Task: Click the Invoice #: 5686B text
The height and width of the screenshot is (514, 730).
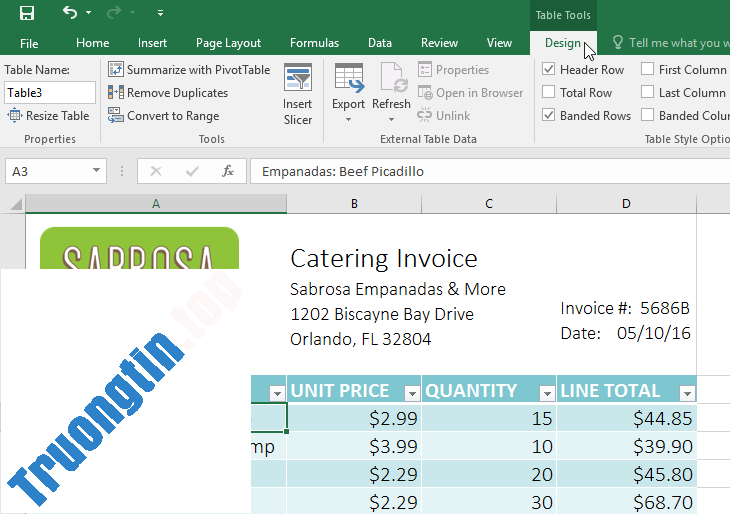Action: [625, 308]
